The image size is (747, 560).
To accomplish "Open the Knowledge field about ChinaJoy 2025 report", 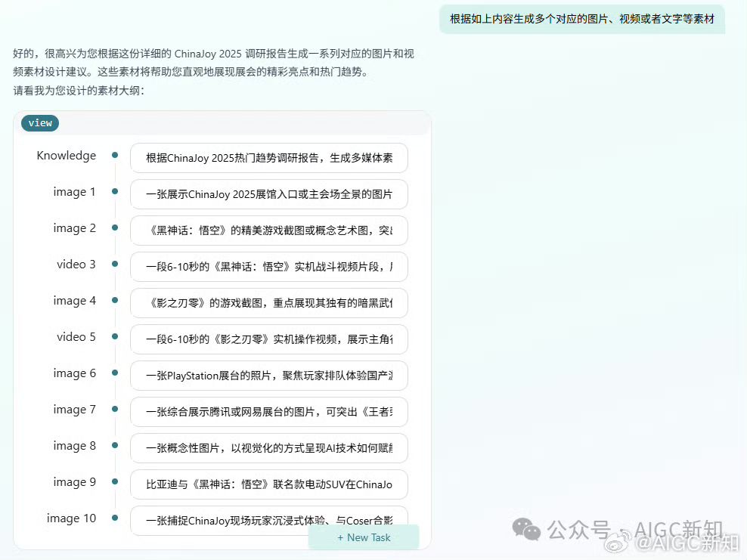I will click(x=269, y=158).
